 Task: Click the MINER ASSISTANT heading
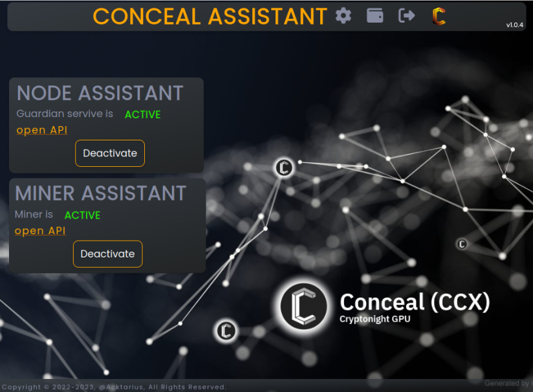[101, 193]
